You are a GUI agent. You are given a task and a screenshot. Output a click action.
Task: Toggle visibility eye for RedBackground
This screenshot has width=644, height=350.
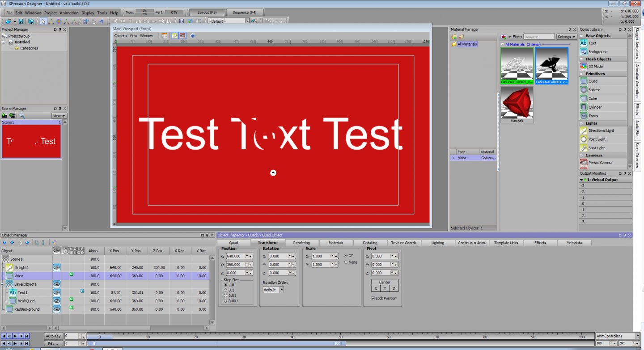(x=57, y=309)
